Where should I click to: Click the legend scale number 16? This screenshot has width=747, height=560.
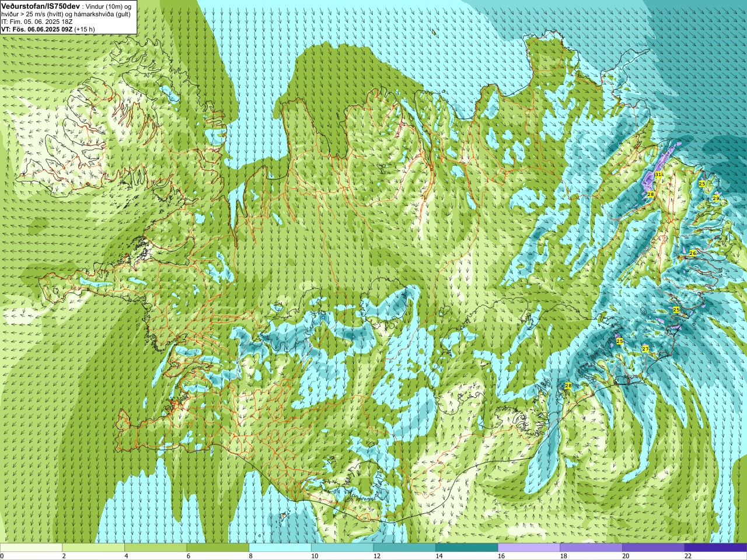coord(501,556)
